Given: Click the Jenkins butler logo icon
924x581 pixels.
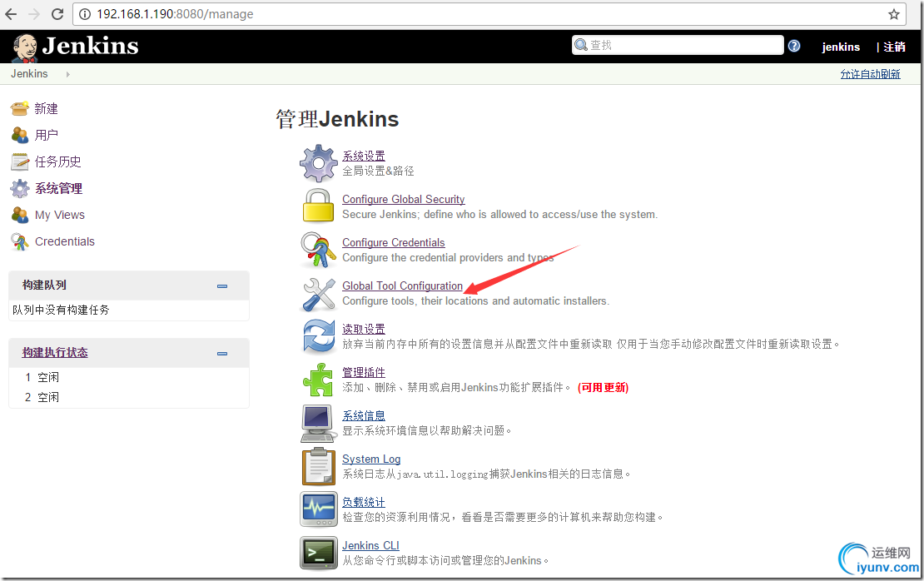Looking at the screenshot, I should coord(25,47).
